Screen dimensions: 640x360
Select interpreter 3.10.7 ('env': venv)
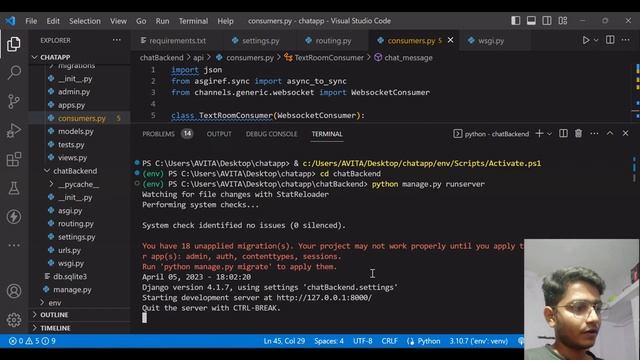click(x=478, y=341)
